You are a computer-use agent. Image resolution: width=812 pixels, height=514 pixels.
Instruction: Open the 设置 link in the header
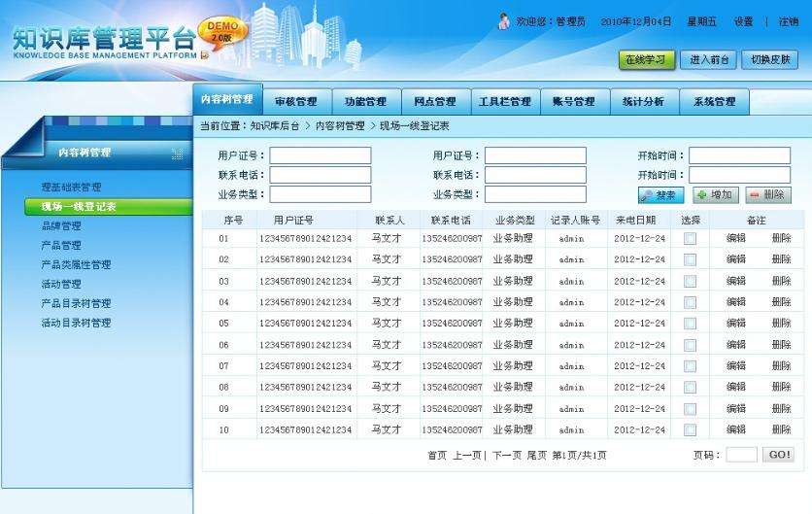pyautogui.click(x=743, y=21)
